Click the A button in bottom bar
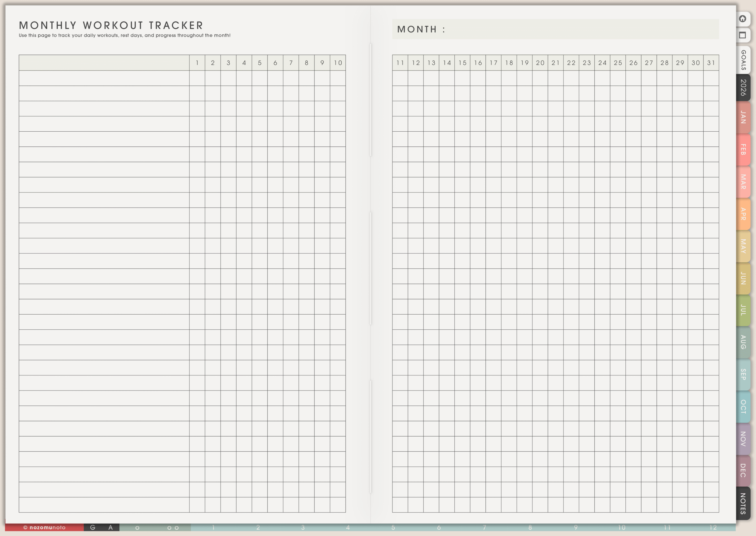The height and width of the screenshot is (536, 756). tap(110, 527)
